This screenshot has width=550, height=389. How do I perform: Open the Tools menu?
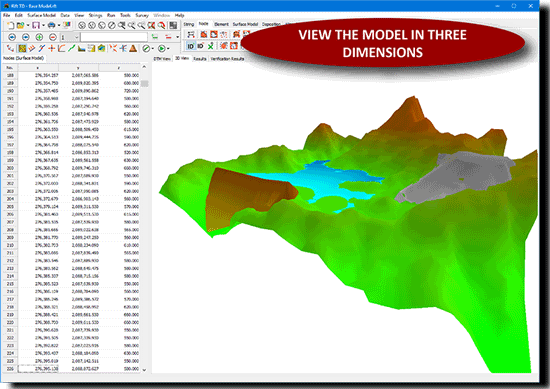[125, 15]
